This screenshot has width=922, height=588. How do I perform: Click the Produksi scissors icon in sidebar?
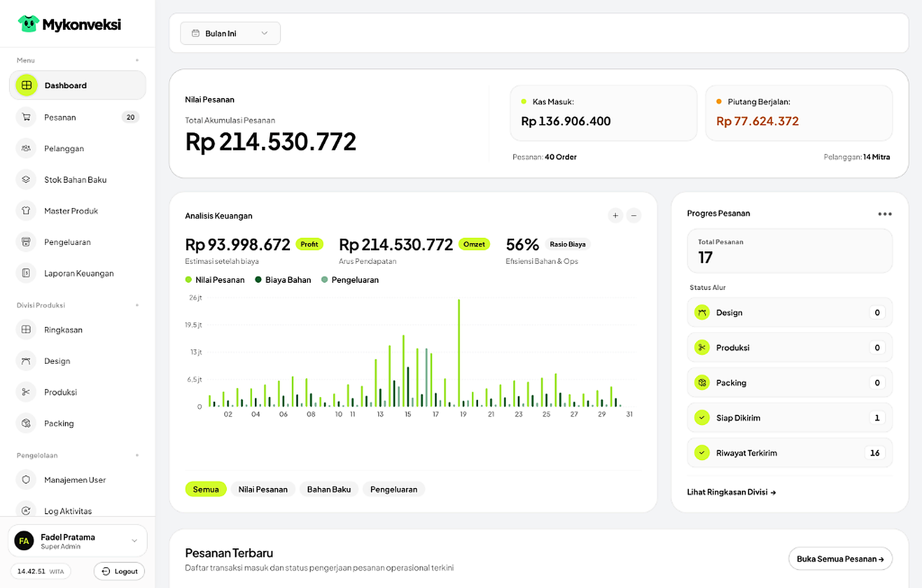(x=26, y=392)
